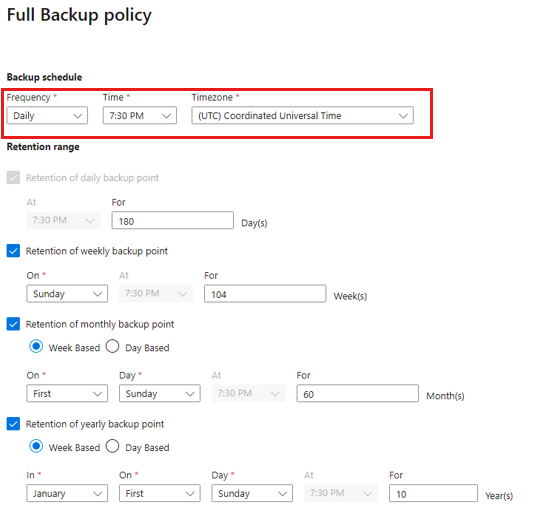The image size is (545, 506).
Task: Select Week Based for monthly backup retention
Action: [36, 346]
